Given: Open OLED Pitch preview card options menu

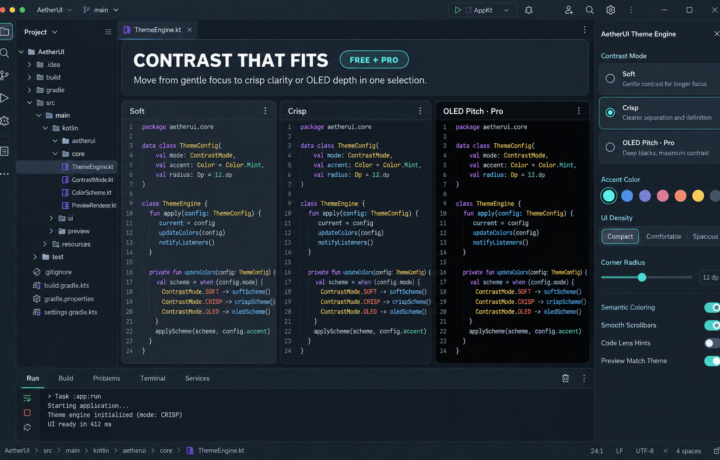Looking at the screenshot, I should (579, 111).
